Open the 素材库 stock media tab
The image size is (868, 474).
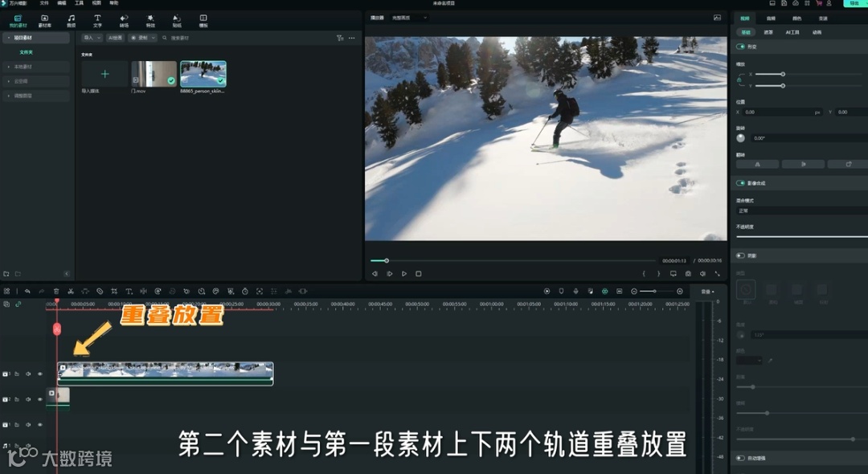click(44, 21)
